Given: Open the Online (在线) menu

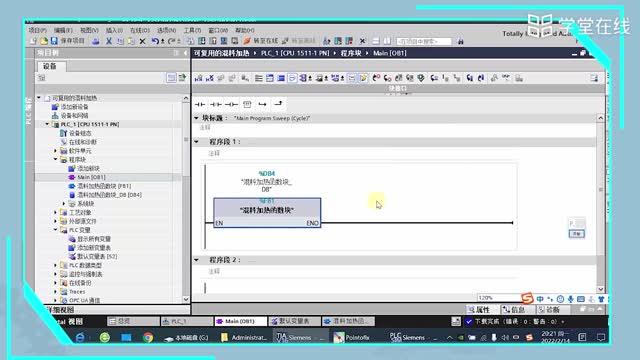Looking at the screenshot, I should click(x=140, y=30).
